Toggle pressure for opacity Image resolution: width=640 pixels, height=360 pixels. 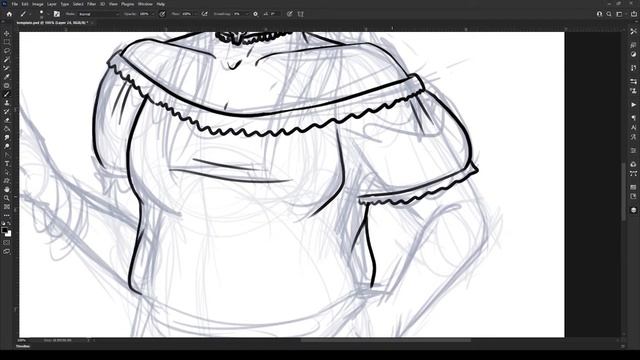(x=162, y=14)
